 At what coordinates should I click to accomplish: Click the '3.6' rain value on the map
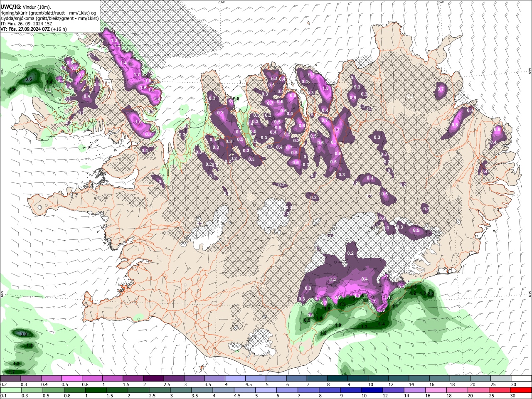[x=29, y=79]
